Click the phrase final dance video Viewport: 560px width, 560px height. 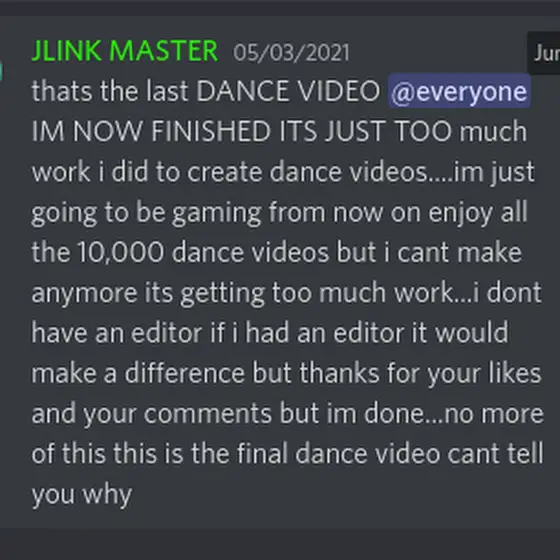[338, 454]
